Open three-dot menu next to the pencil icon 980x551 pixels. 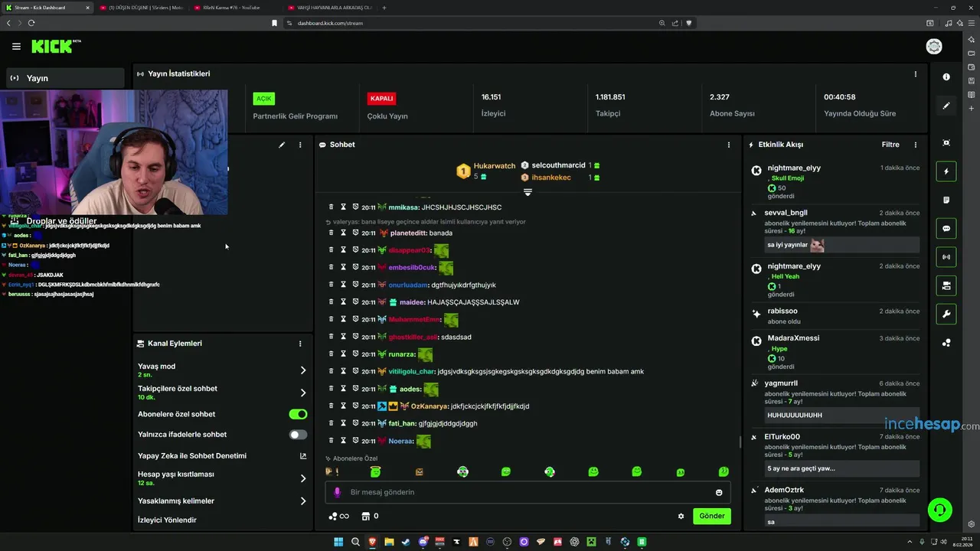point(300,145)
